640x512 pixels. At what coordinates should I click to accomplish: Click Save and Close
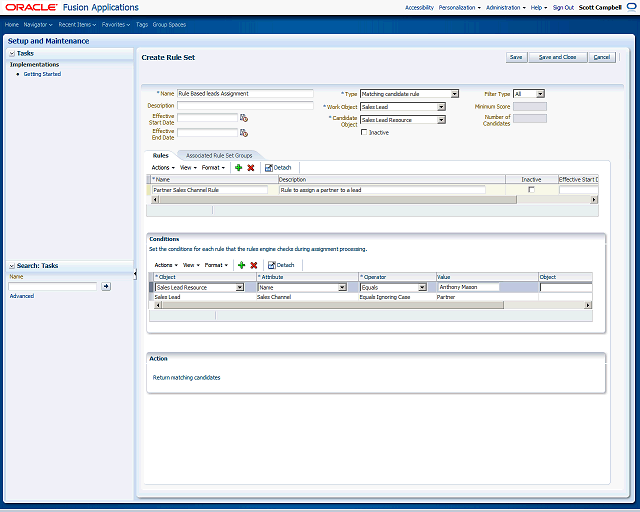[558, 57]
